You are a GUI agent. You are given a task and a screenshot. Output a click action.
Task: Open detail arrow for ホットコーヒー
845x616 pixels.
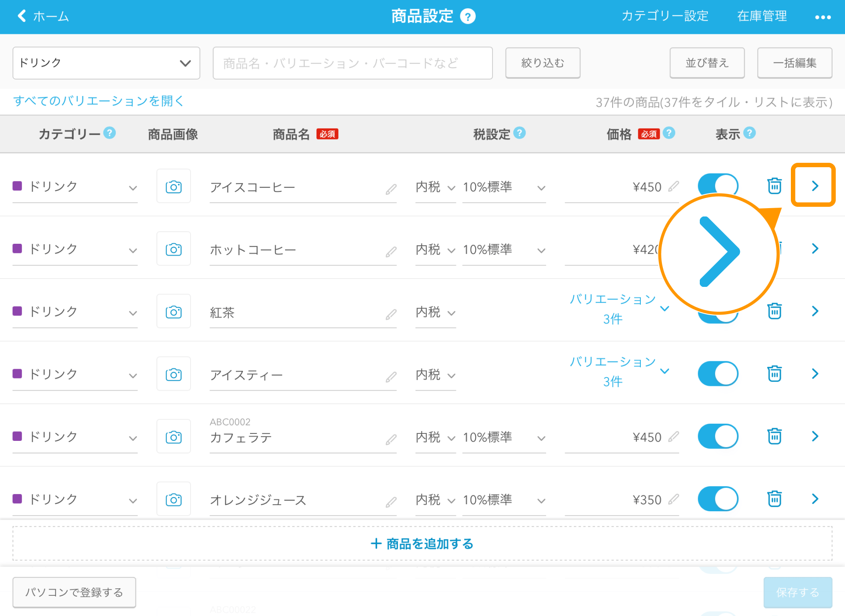(x=815, y=249)
